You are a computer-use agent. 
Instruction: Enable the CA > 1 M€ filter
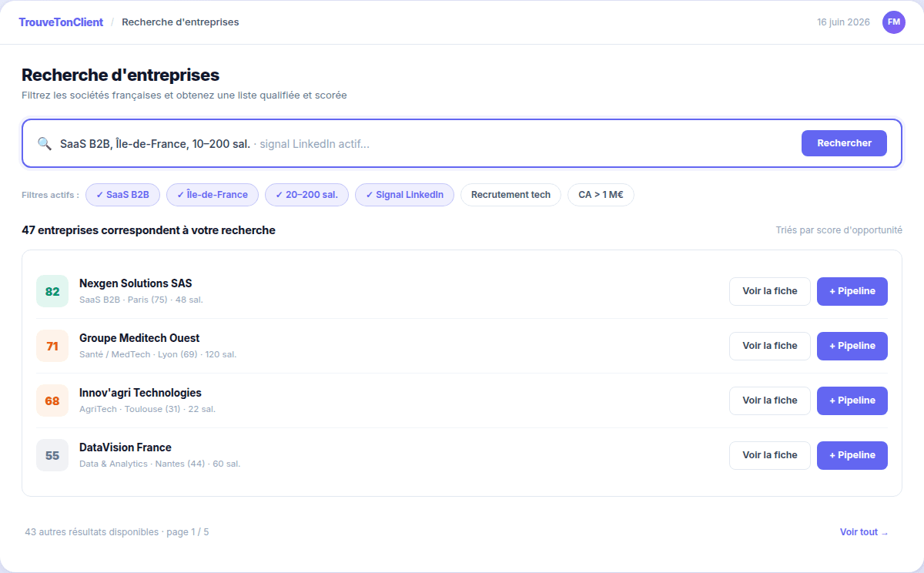pos(601,195)
